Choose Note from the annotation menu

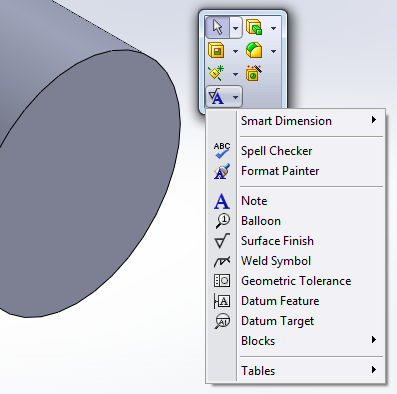254,201
